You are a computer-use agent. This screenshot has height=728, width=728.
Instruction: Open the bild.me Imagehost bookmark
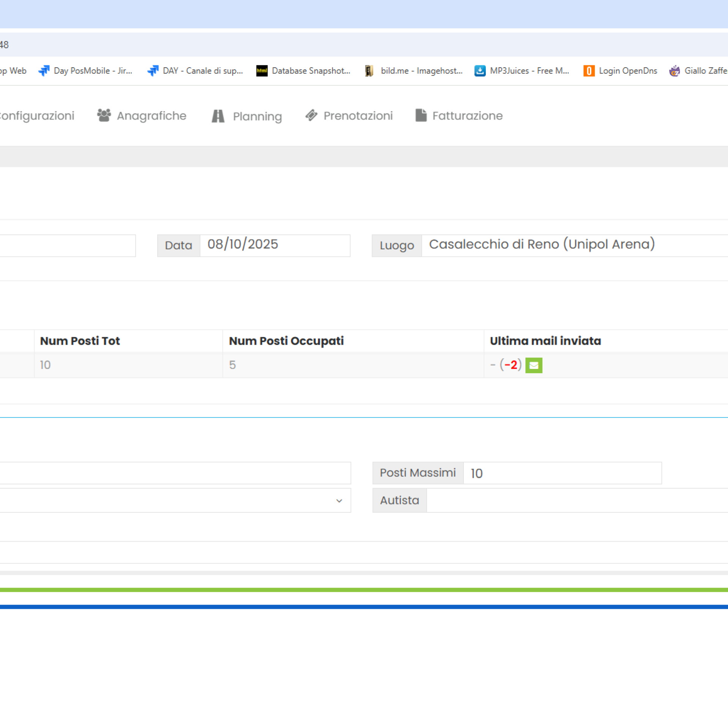pos(414,71)
